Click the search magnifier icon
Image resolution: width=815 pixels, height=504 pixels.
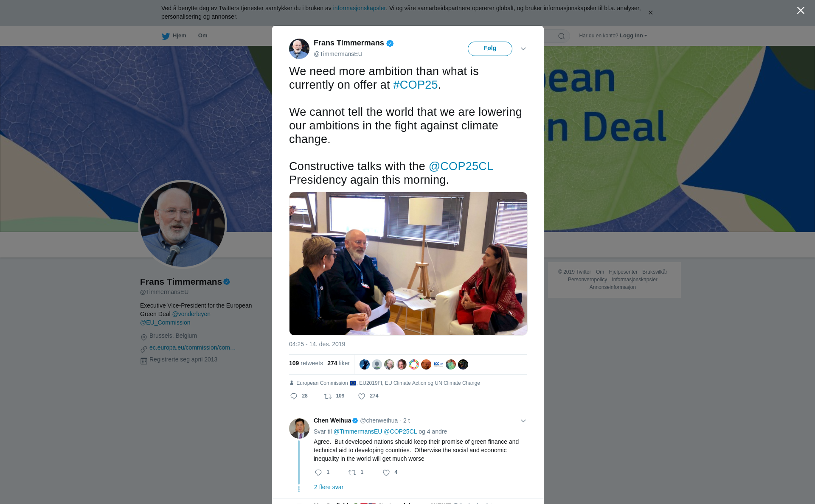pyautogui.click(x=562, y=36)
